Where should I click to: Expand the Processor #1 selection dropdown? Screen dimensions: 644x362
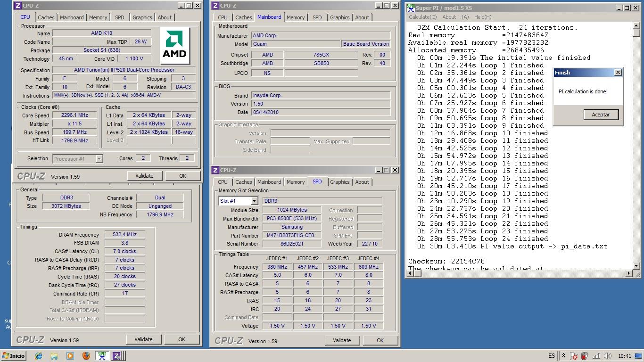tap(99, 159)
